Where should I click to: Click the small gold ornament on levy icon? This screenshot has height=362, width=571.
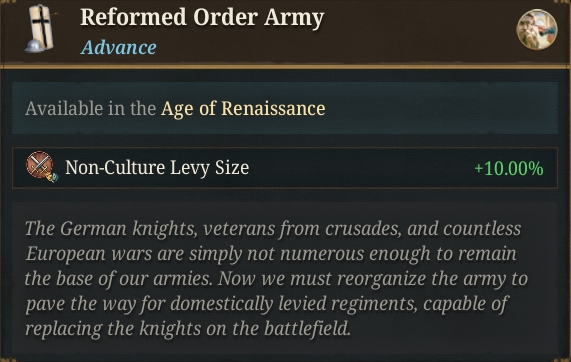pos(51,177)
